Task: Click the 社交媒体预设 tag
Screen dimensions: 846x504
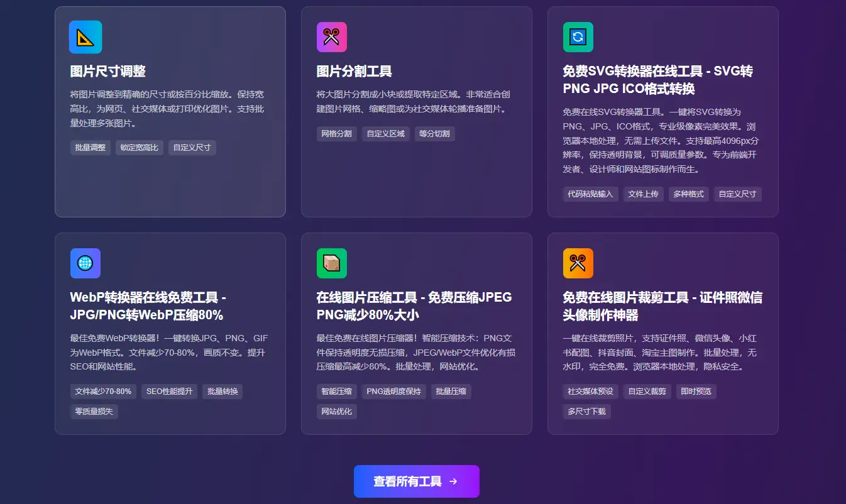Action: coord(590,391)
